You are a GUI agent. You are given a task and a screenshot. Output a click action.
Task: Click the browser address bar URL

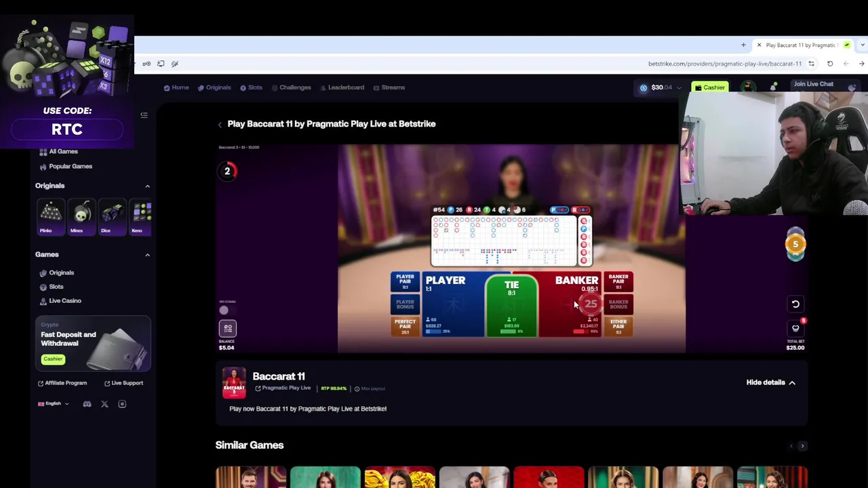click(x=724, y=64)
